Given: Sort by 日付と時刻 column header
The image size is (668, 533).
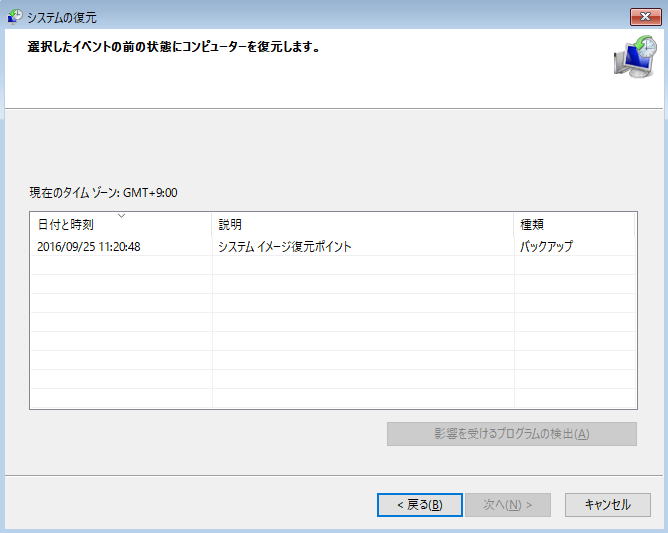Looking at the screenshot, I should pos(121,225).
